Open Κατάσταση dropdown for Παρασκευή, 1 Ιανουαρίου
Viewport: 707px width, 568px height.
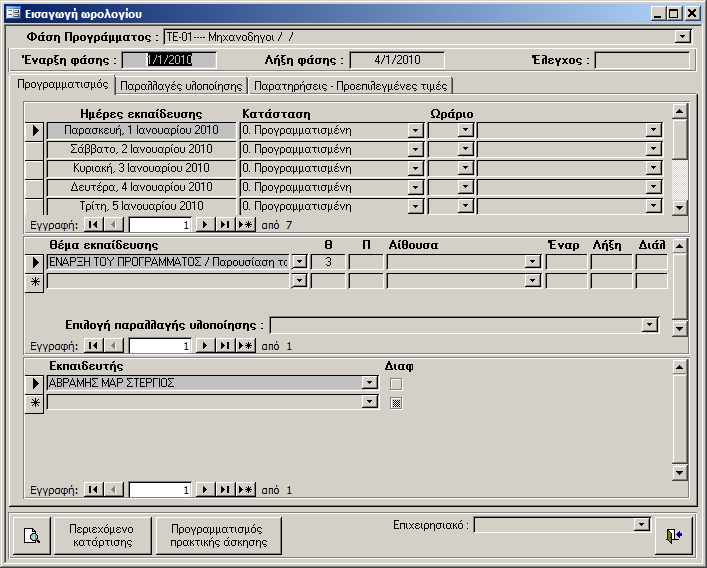point(415,131)
